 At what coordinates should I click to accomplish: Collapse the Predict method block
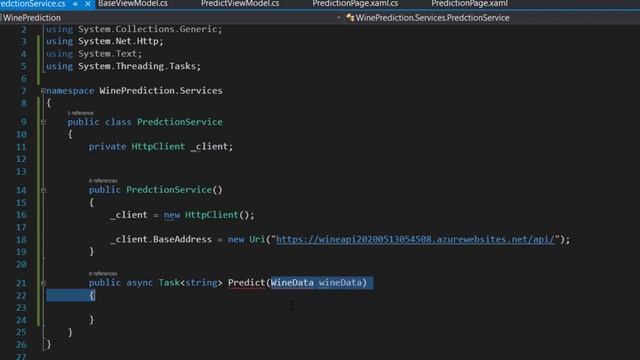(43, 283)
